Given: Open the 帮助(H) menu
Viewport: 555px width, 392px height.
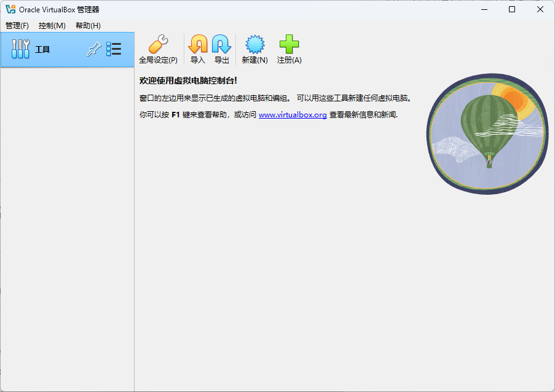Looking at the screenshot, I should pyautogui.click(x=88, y=25).
